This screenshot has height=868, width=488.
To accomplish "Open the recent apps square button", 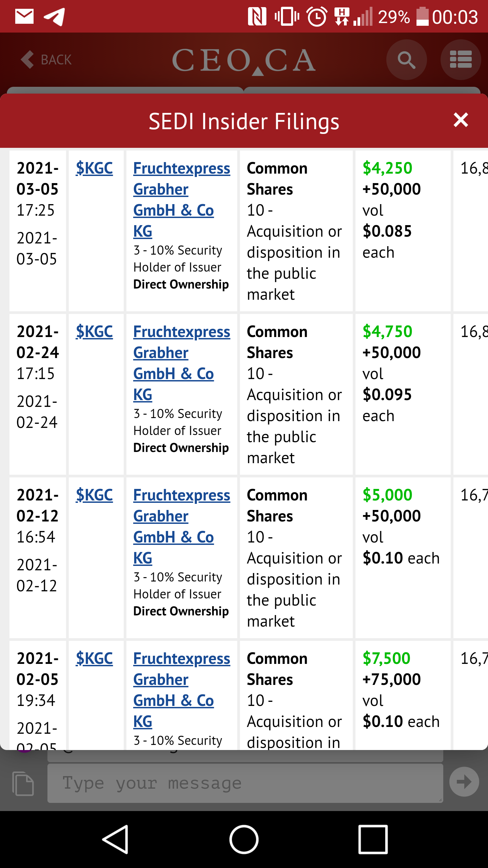I will [x=373, y=840].
